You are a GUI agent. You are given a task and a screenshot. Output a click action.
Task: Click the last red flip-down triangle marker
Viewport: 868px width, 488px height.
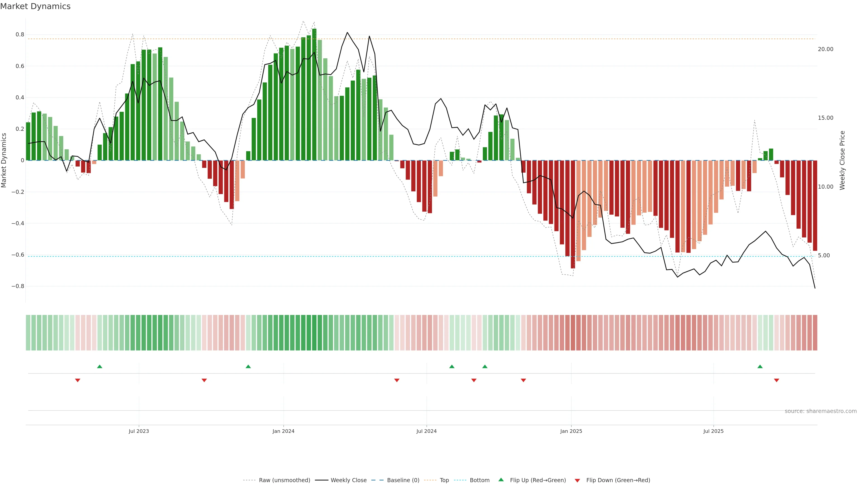click(x=776, y=380)
